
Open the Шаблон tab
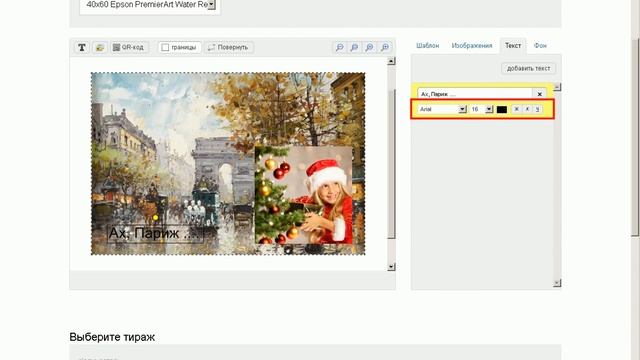tap(427, 46)
